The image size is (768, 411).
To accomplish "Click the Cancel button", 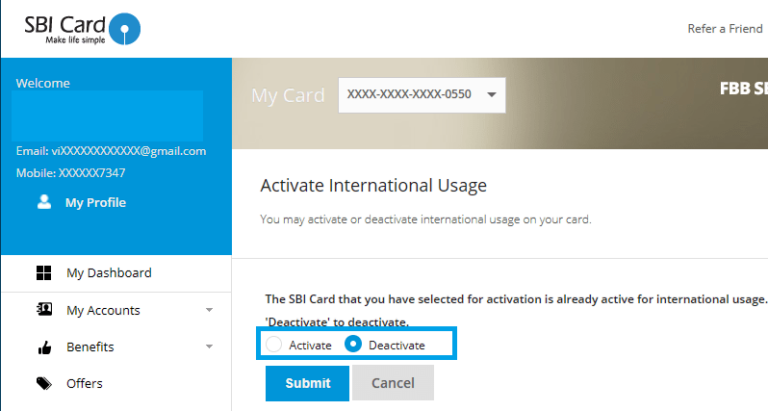I will (x=393, y=383).
